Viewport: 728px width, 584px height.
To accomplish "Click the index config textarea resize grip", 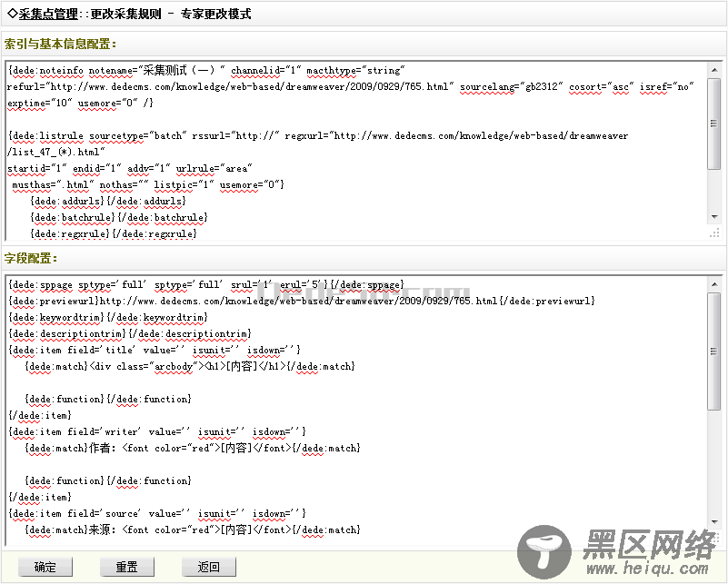I will [714, 233].
